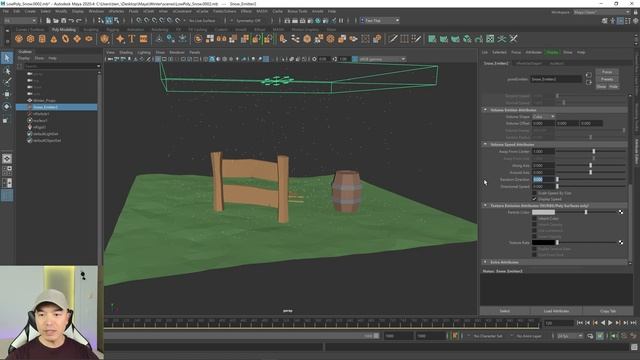Click the save scene icon
Image resolution: width=640 pixels, height=360 pixels.
coord(63,20)
